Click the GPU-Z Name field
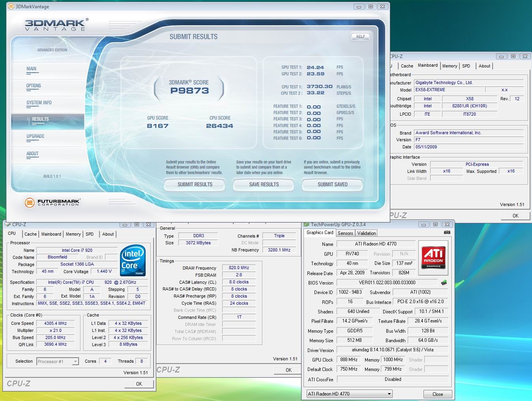The image size is (532, 401). point(376,244)
